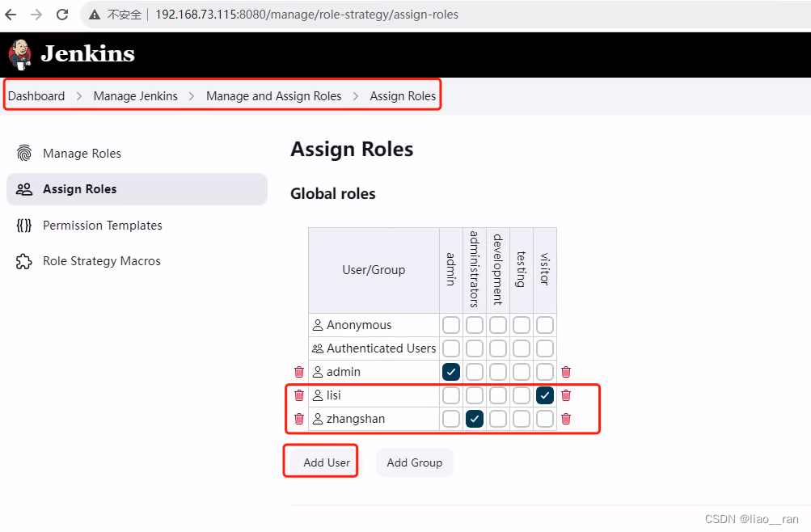Click the Authenticated Users group icon

point(318,348)
